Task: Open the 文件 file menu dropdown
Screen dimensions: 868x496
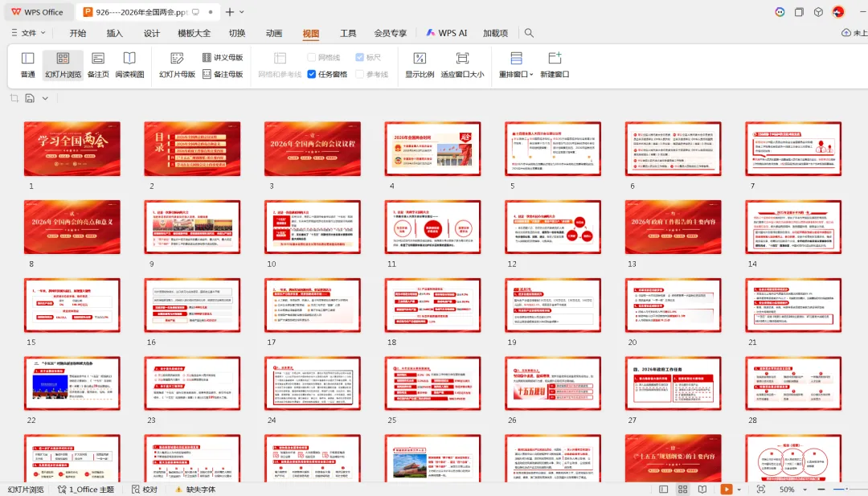Action: coord(28,33)
